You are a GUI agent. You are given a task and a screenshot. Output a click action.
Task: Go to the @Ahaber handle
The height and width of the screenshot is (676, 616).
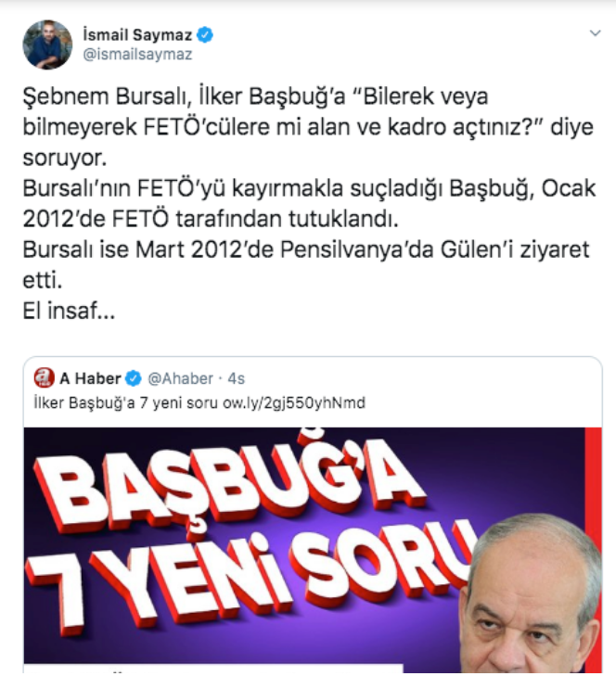(x=180, y=378)
